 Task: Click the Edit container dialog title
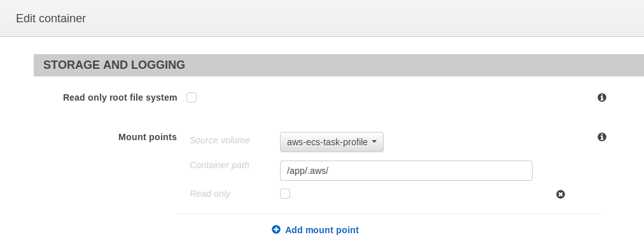pos(51,18)
